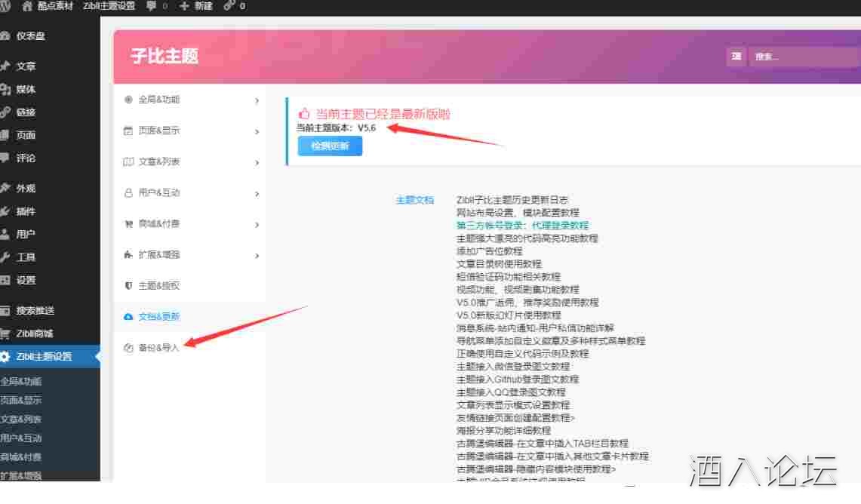
Task: Select 页面&显示 submenu in left sidebar
Action: [x=21, y=400]
